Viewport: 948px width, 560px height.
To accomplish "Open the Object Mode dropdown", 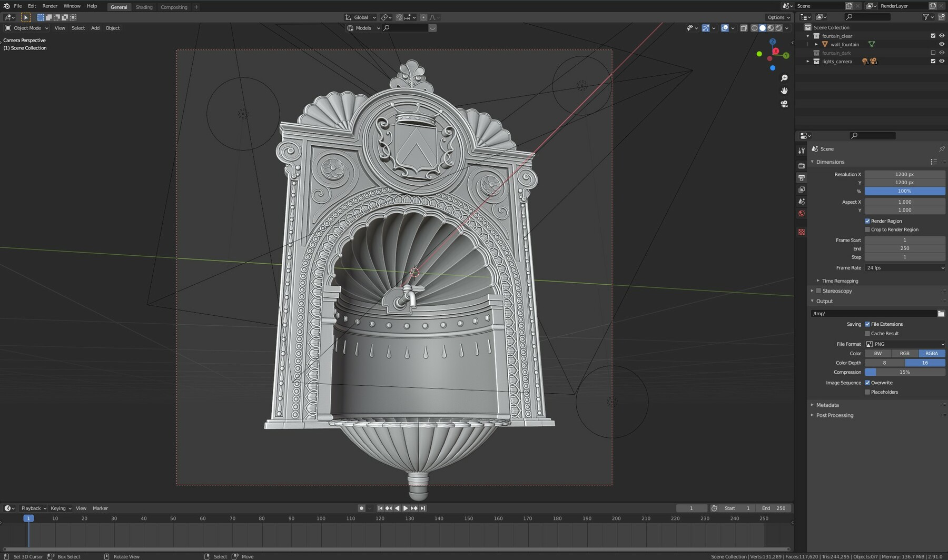I will tap(27, 28).
